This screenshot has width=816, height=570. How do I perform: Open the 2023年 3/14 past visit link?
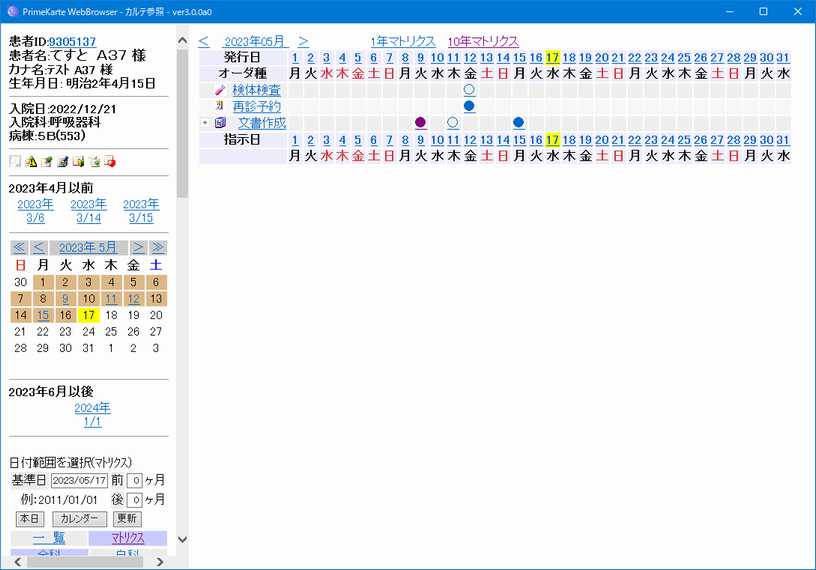tap(88, 211)
